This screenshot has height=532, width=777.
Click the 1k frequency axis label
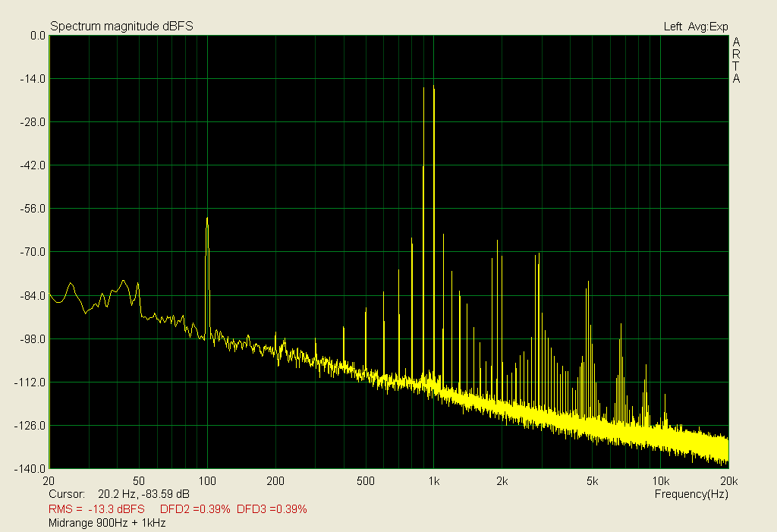click(x=434, y=481)
